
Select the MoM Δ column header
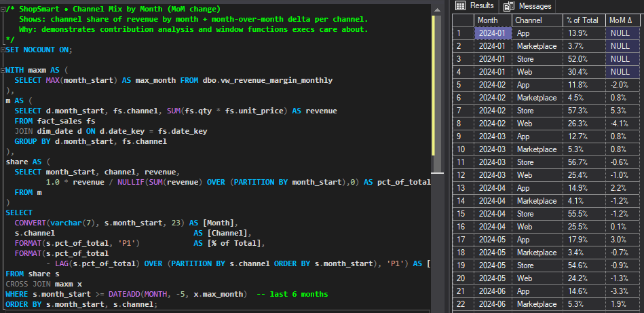(x=623, y=20)
